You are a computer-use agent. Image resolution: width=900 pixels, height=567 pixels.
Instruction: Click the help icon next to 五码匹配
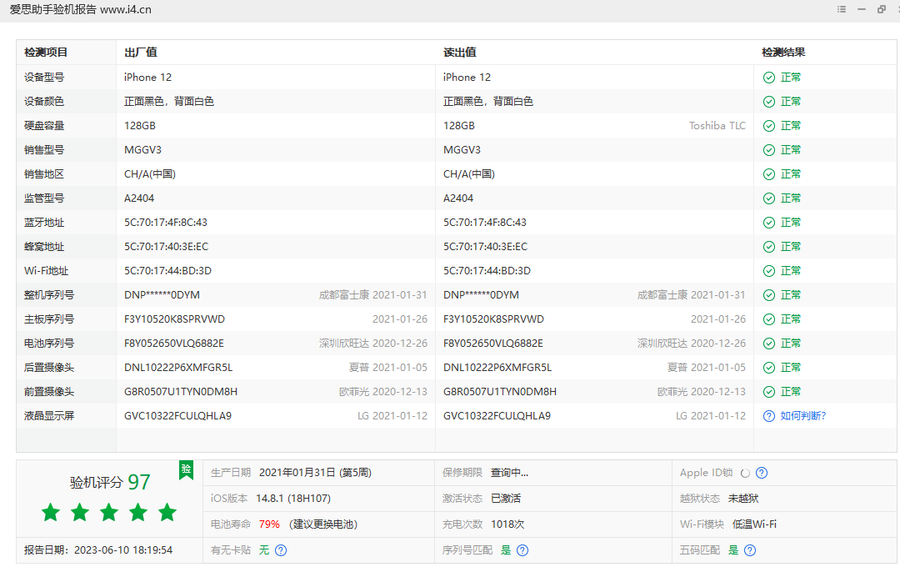[750, 550]
